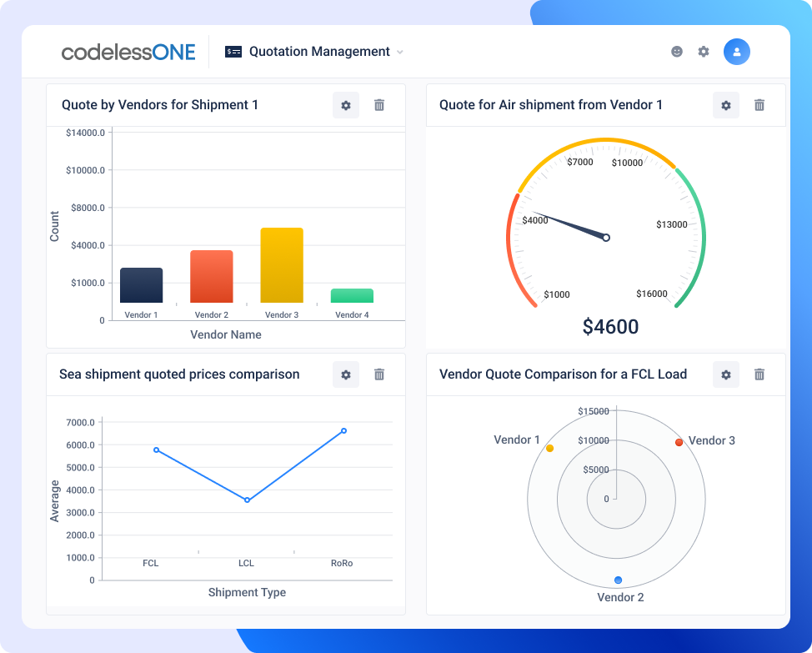This screenshot has width=812, height=653.
Task: Open settings for Quote for Air shipment widget
Action: (x=725, y=105)
